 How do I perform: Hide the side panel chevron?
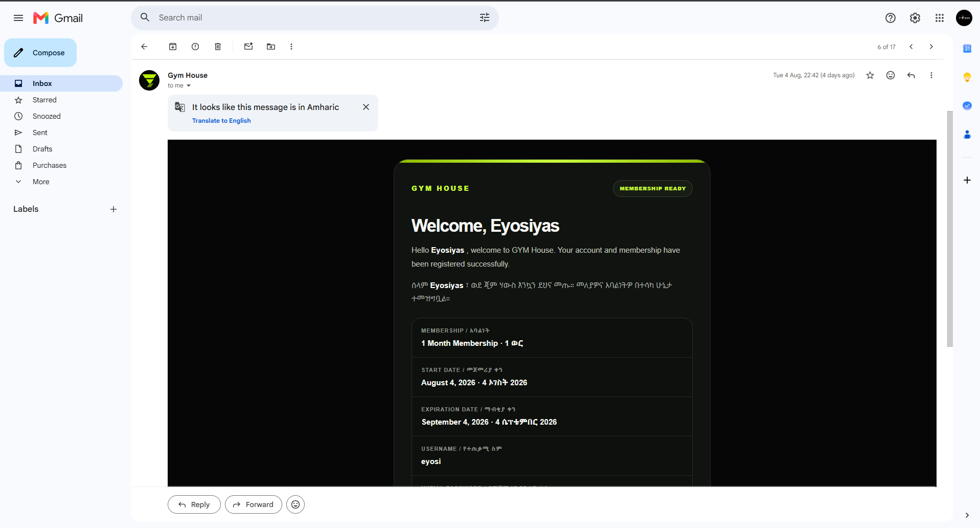(967, 515)
